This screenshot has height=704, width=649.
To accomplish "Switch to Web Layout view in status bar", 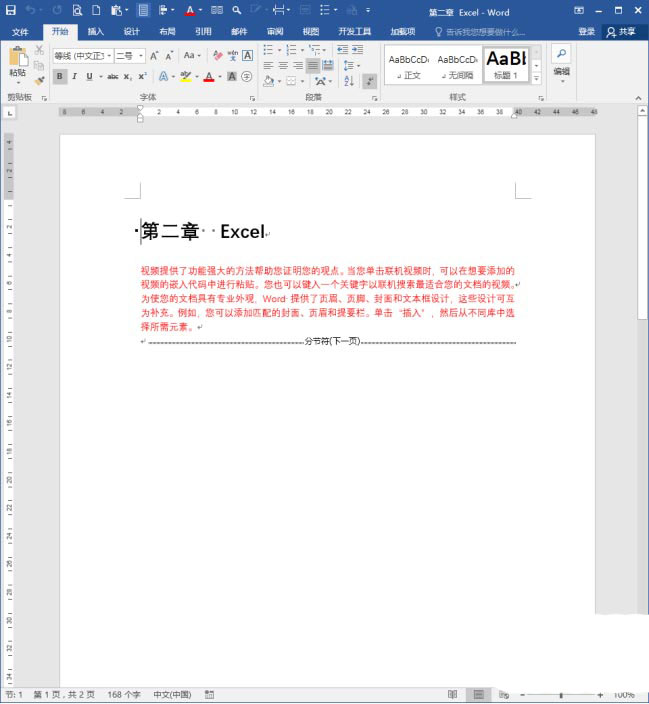I will point(504,695).
